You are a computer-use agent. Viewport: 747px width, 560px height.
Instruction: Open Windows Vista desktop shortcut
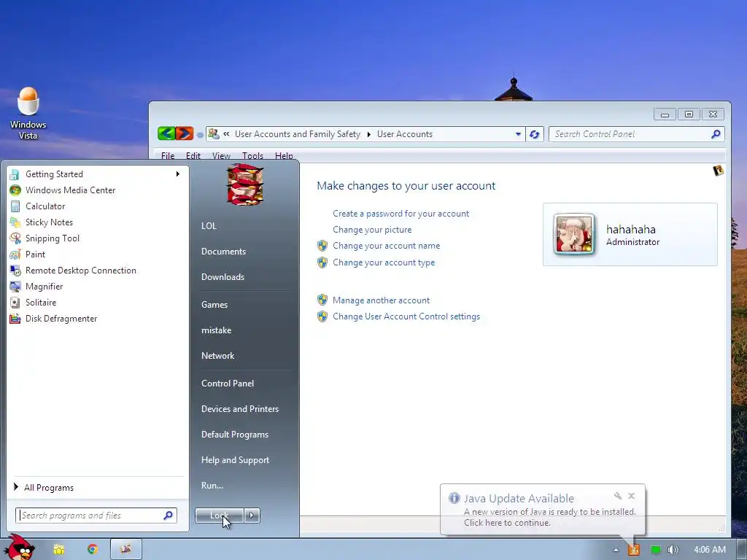point(28,113)
